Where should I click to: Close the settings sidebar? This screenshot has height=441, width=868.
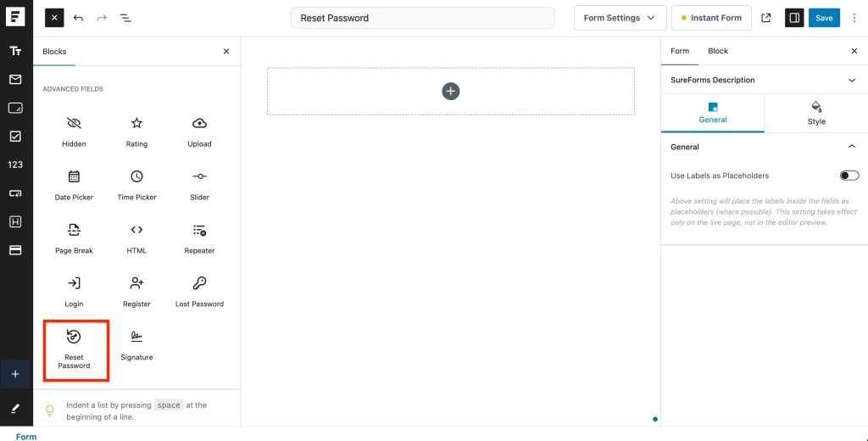854,51
